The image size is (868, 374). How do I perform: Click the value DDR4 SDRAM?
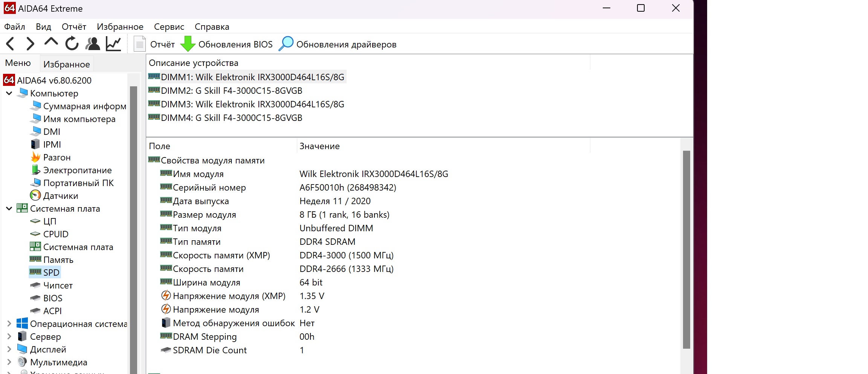(x=327, y=241)
